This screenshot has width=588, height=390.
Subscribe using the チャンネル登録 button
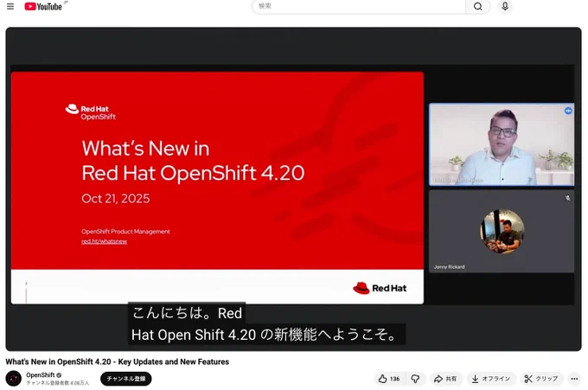click(126, 379)
